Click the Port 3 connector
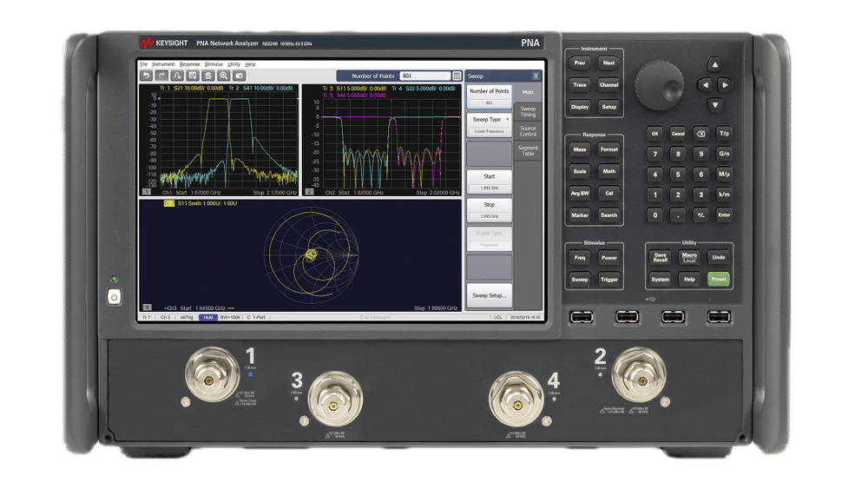 335,400
